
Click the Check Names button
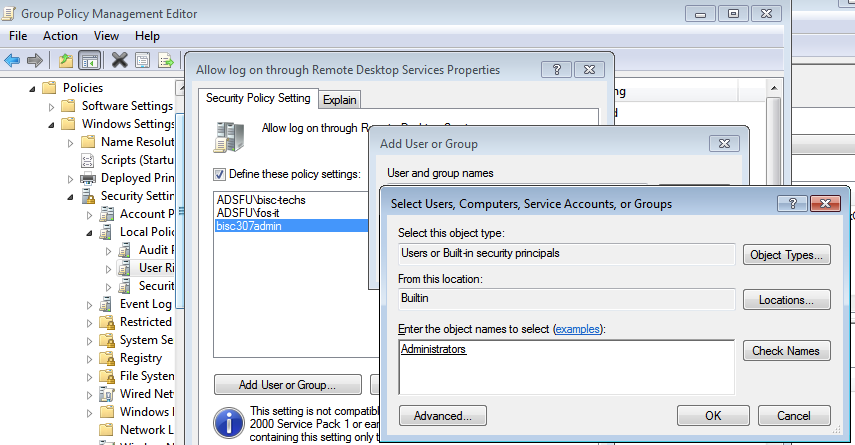pos(786,350)
